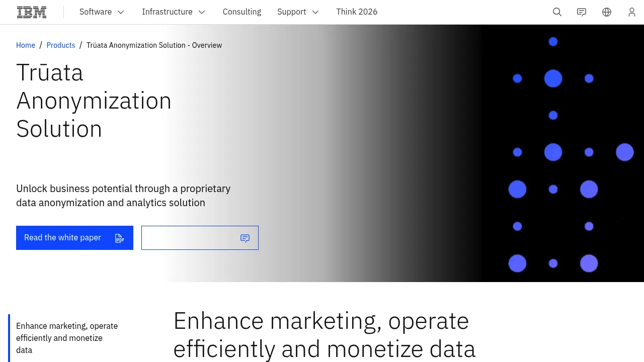Go to Products breadcrumb link
This screenshot has height=362, width=644.
click(x=61, y=45)
